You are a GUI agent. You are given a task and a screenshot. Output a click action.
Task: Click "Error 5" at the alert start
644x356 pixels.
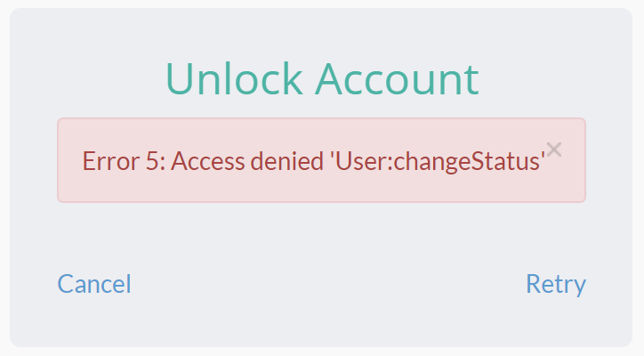114,161
